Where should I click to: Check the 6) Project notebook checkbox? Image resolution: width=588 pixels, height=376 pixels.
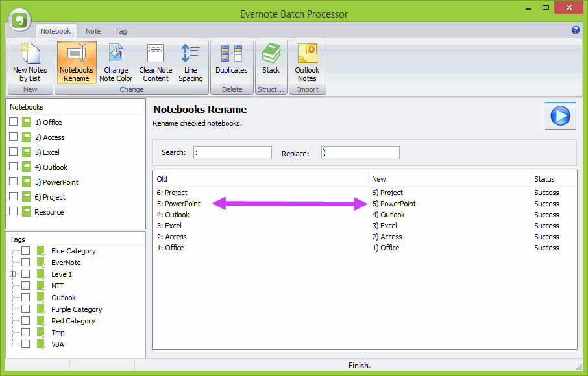coord(14,196)
